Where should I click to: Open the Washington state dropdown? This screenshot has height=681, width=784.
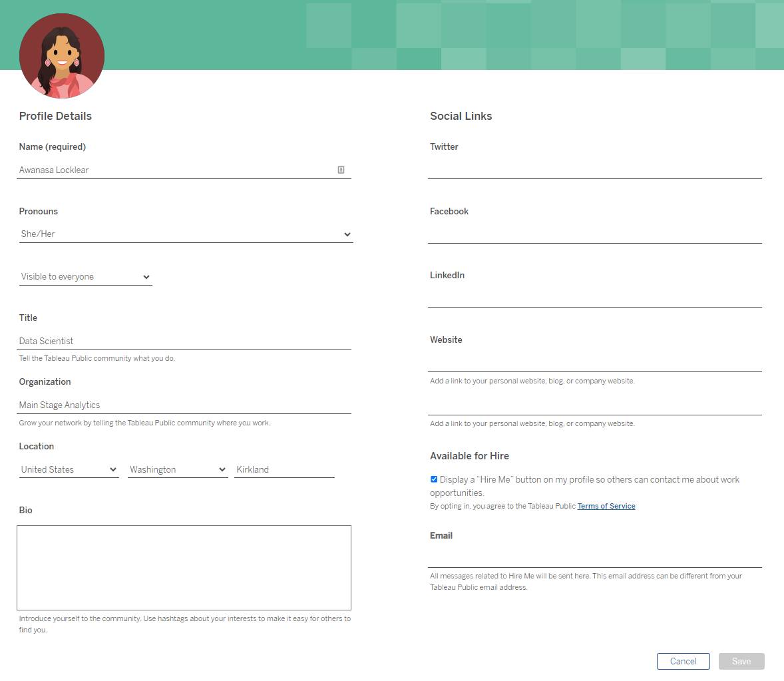click(177, 469)
